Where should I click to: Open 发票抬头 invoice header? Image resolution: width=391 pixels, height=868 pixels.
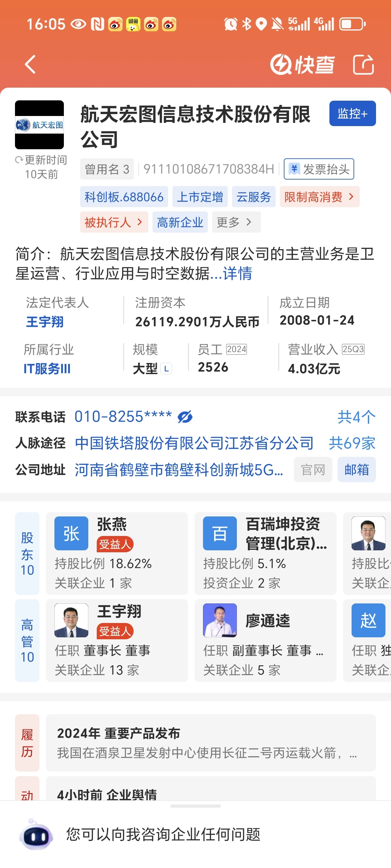(319, 169)
